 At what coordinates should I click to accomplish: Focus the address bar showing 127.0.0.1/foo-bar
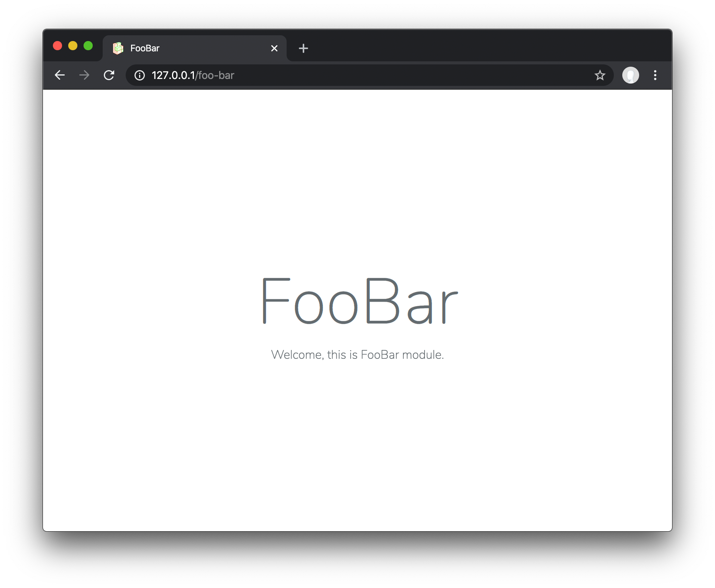(x=369, y=75)
